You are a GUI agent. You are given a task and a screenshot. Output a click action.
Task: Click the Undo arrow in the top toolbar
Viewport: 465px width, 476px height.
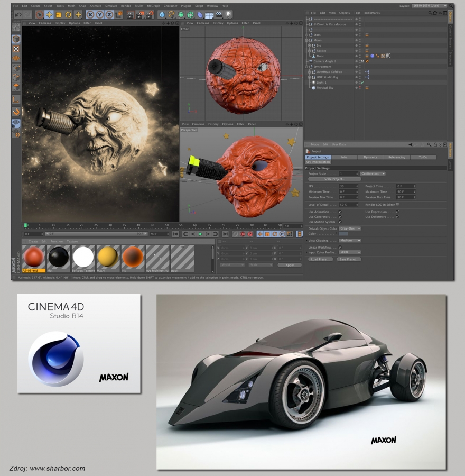pyautogui.click(x=18, y=15)
